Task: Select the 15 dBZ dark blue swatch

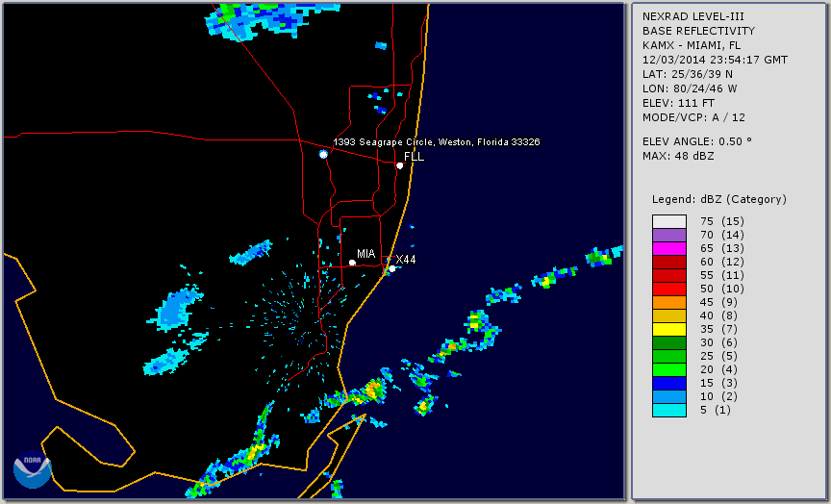Action: (x=669, y=383)
